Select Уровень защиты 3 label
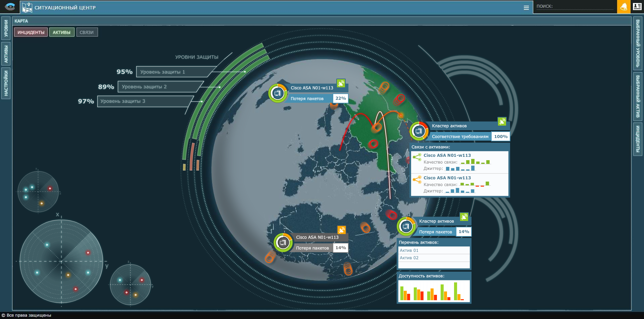The height and width of the screenshot is (319, 644). click(x=122, y=101)
